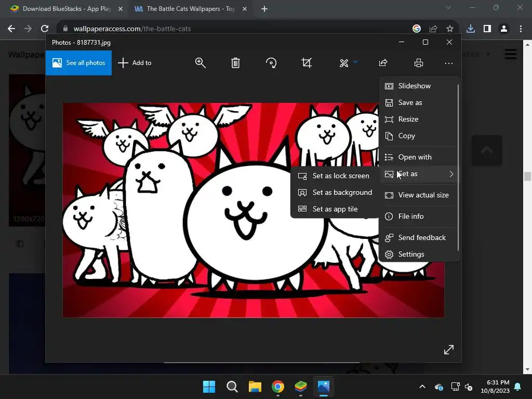532x399 pixels.
Task: Switch to Chrome in the taskbar
Action: pyautogui.click(x=278, y=387)
